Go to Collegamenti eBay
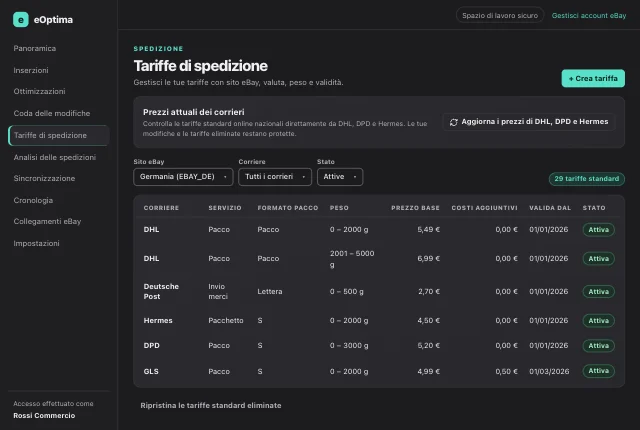 [47, 221]
